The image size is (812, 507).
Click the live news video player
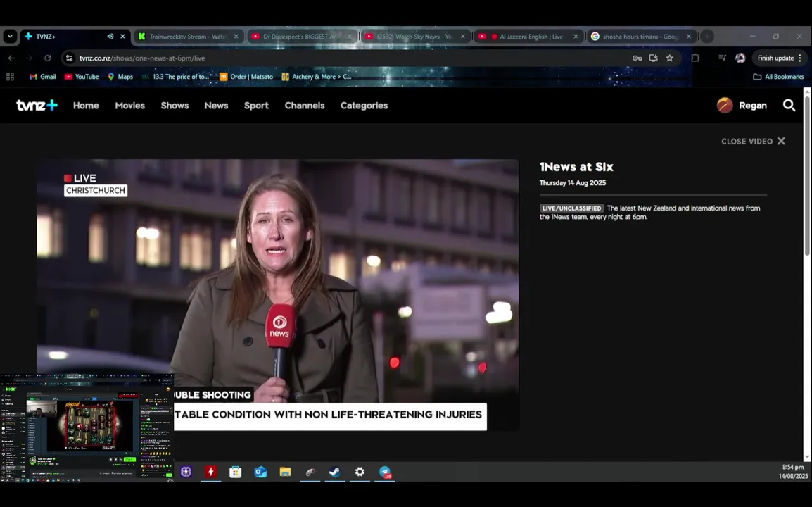coord(277,294)
